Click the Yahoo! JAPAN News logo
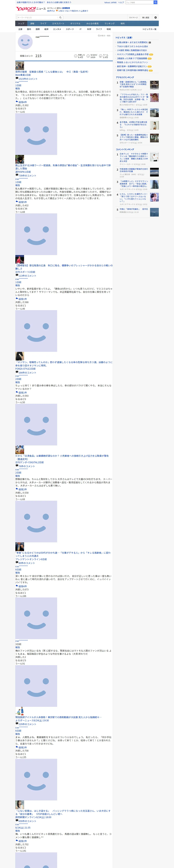174x868 pixels. point(30,9)
